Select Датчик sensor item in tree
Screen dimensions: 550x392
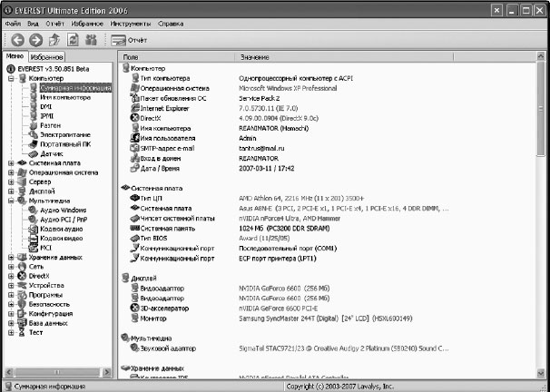click(x=51, y=152)
